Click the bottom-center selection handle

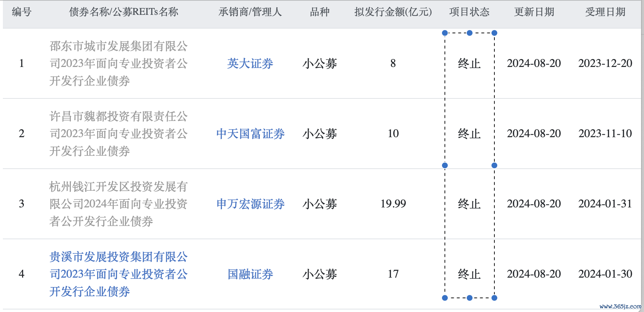pos(469,298)
